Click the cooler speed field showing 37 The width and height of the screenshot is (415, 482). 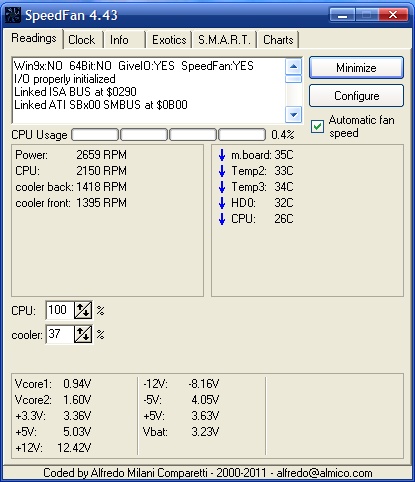pos(60,334)
